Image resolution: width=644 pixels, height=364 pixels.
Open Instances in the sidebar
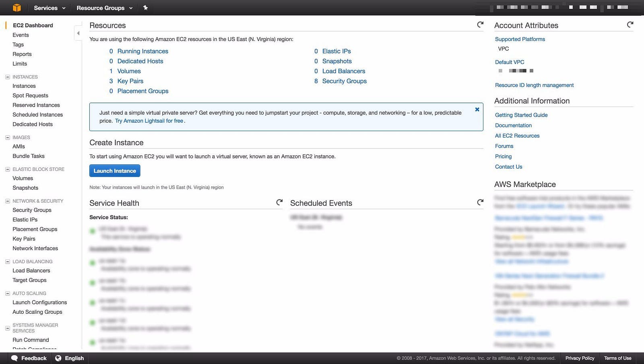coord(24,86)
